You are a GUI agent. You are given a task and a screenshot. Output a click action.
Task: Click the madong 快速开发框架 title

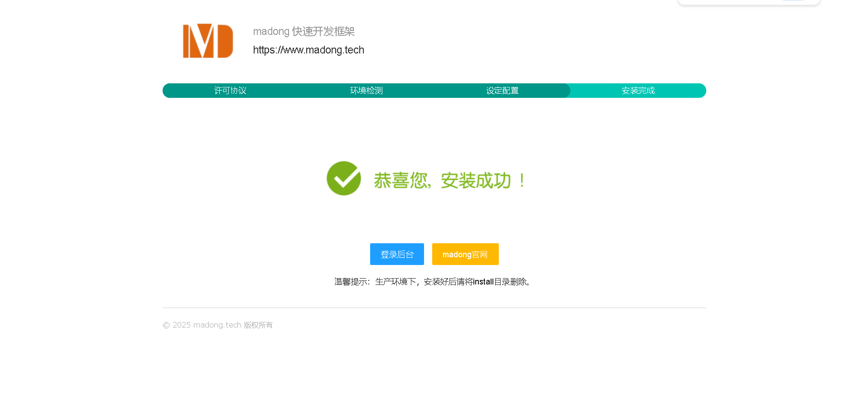coord(304,31)
